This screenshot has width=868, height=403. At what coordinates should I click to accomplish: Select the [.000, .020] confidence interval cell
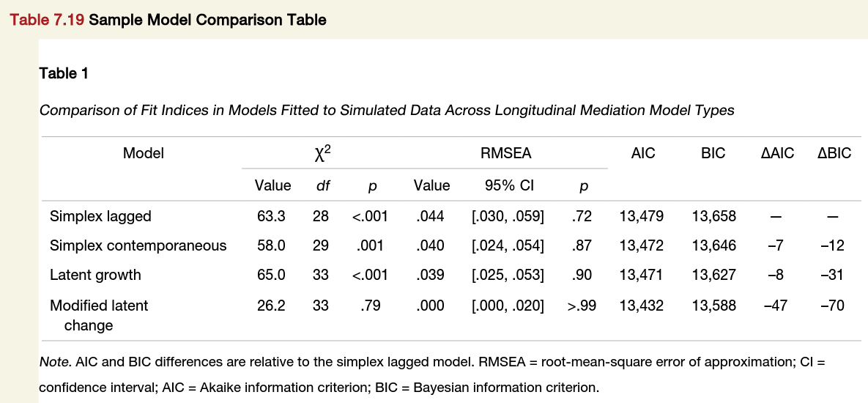[x=508, y=306]
